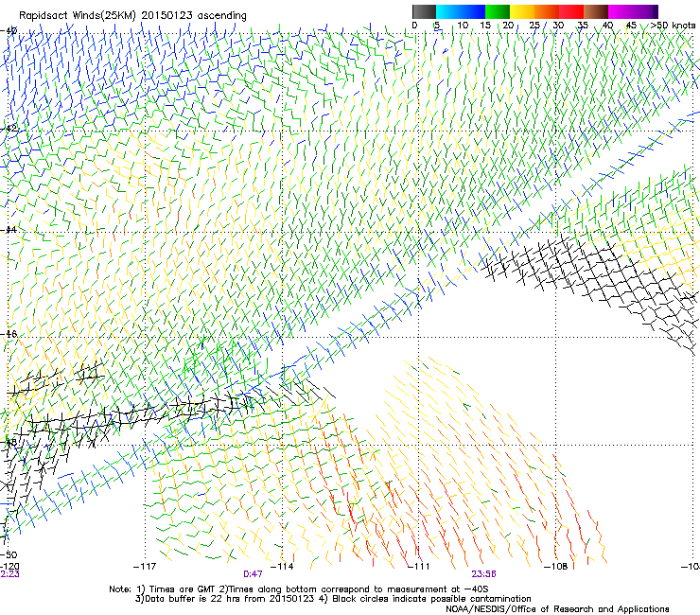Click the 'NOAA/NESDIS/Office of Research and Applications' credit
Screen dimensions: 700x615
click(557, 608)
